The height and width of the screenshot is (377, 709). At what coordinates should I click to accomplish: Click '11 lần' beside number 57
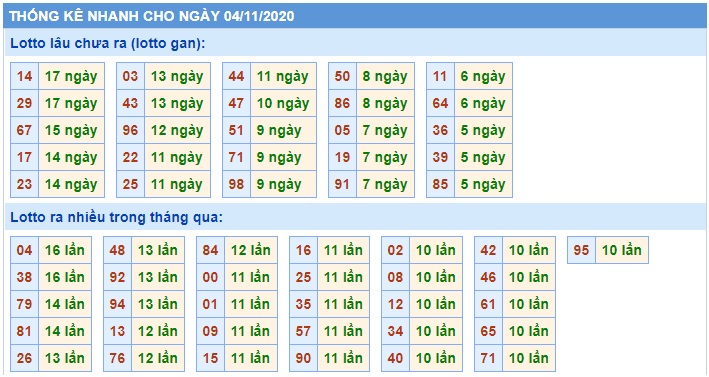344,331
